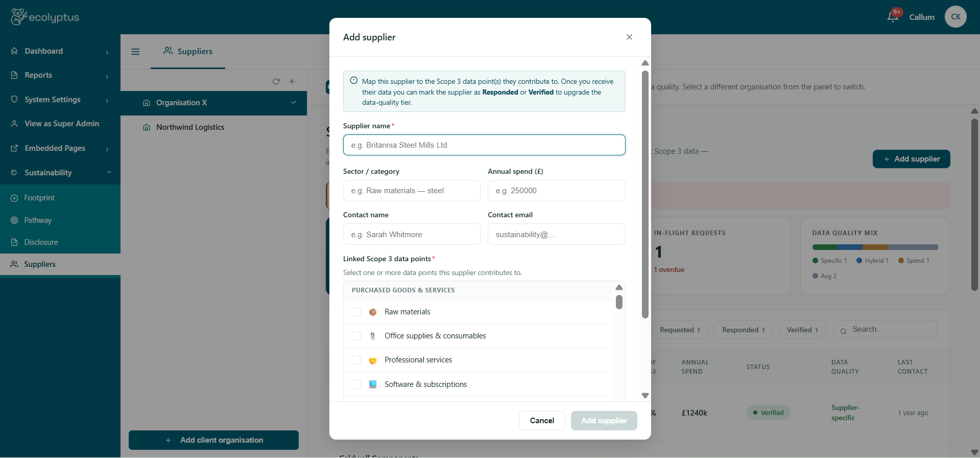Click the Professional services handshake icon
This screenshot has height=458, width=980.
coord(373,360)
